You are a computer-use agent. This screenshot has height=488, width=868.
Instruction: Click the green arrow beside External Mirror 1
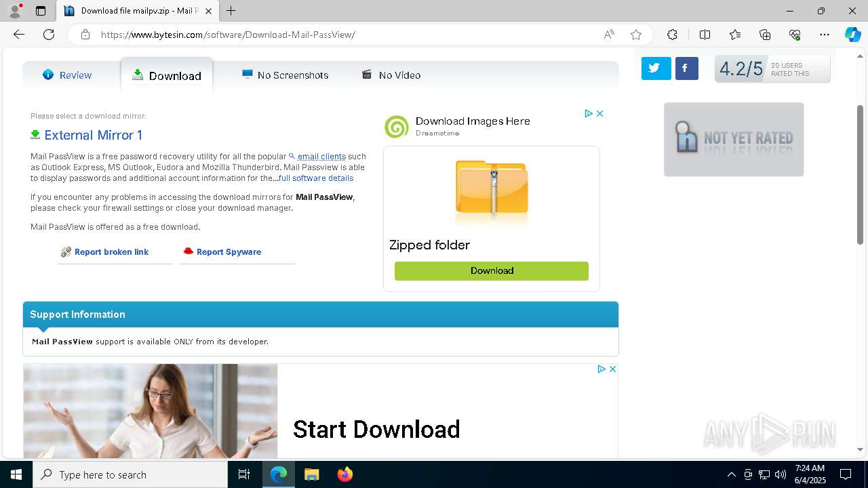click(x=35, y=134)
